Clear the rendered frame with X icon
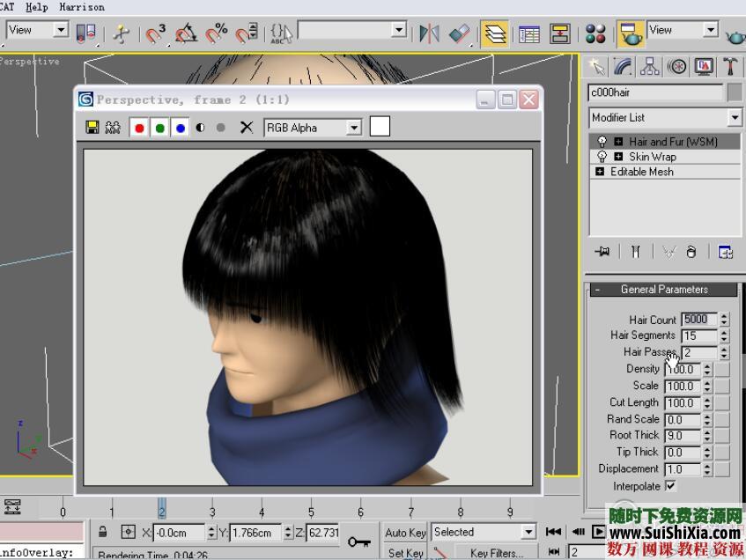 click(x=245, y=127)
